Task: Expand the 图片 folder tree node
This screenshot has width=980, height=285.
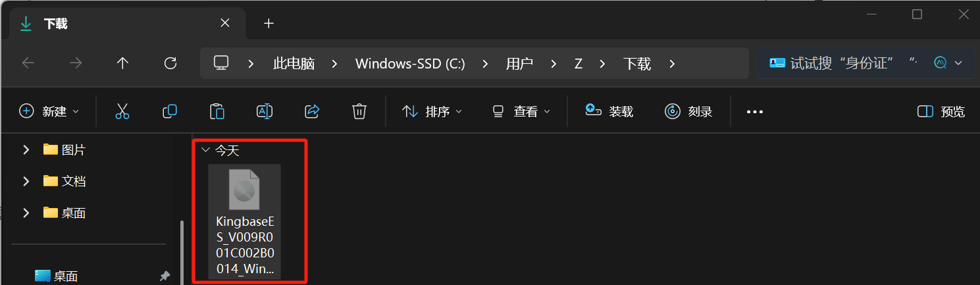Action: point(26,150)
